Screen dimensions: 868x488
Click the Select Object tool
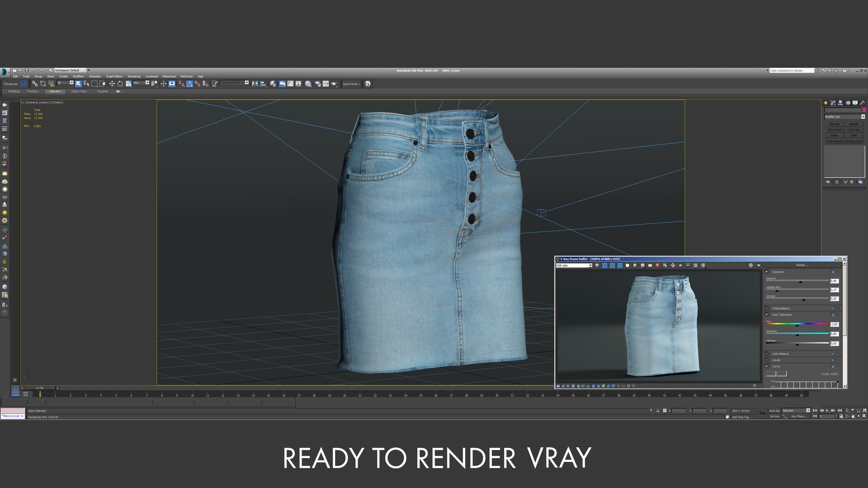click(79, 84)
